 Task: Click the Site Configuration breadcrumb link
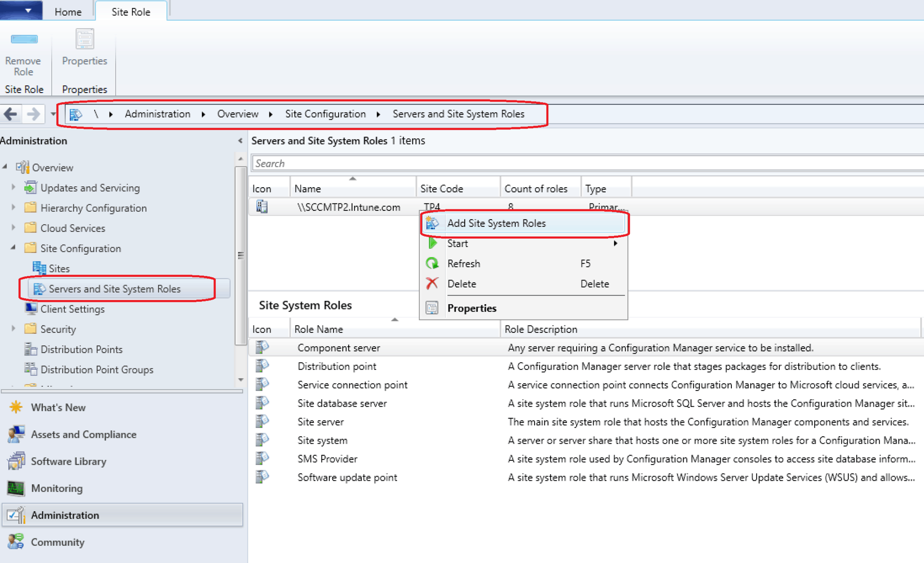click(325, 114)
